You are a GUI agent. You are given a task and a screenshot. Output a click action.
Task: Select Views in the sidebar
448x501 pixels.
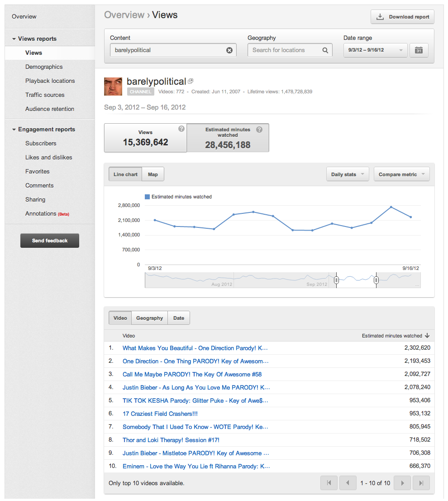click(50, 53)
